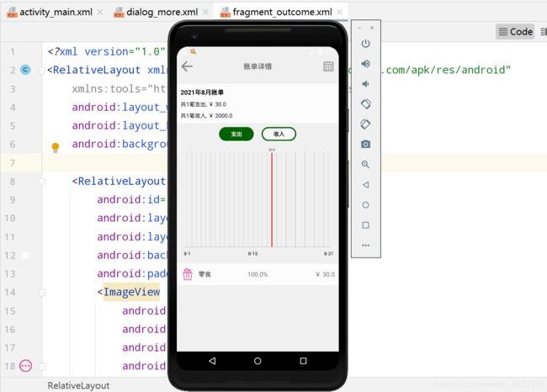The image size is (547, 392).
Task: Click the emulator sidebar overview square icon
Action: (x=365, y=225)
